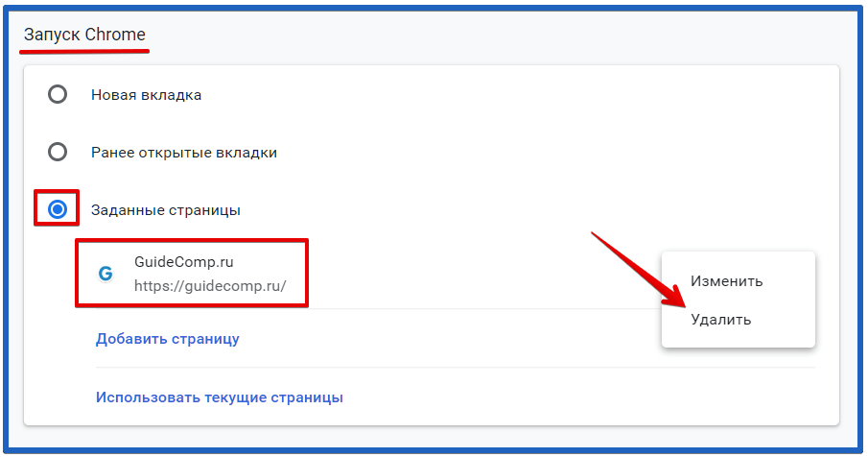Click the GuideComp.ru favicon icon
868x457 pixels.
[x=106, y=273]
